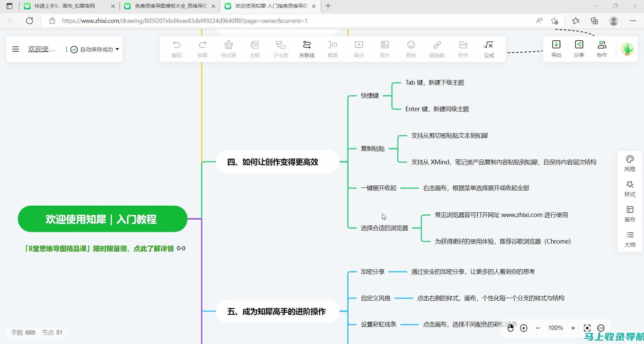Viewport: 644px width, 344px height.
Task: Open browser collections icon
Action: (x=594, y=21)
